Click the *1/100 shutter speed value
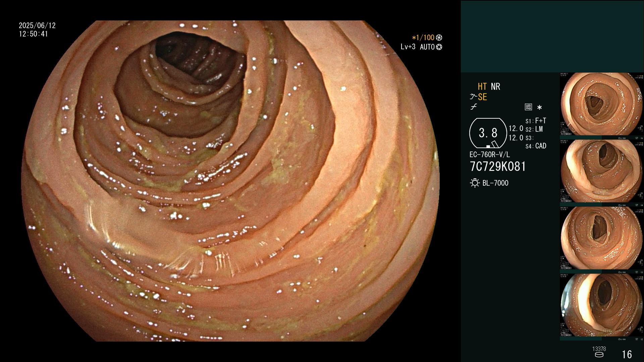644x362 pixels. [423, 38]
